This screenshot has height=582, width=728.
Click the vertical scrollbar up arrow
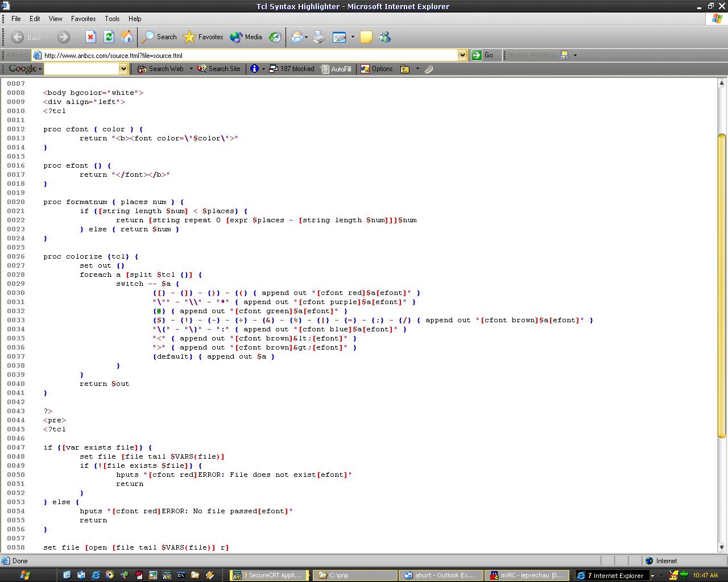click(722, 83)
